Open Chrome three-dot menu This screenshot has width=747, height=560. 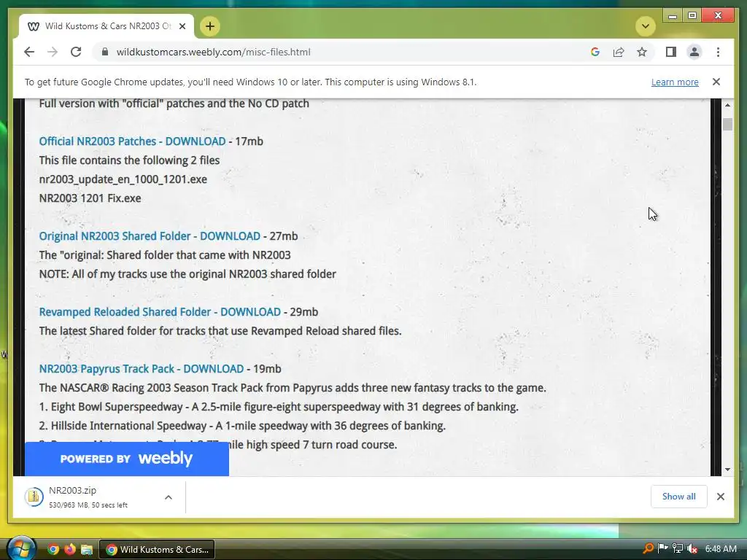point(718,52)
